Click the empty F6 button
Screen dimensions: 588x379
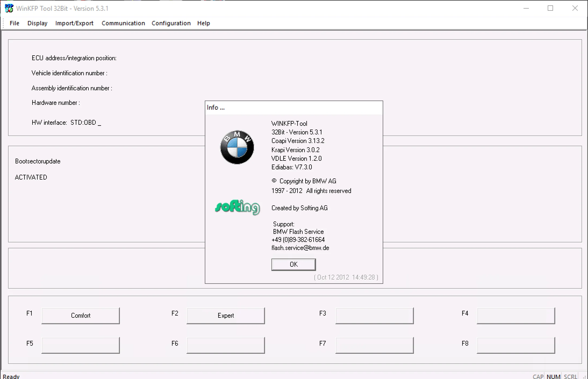pyautogui.click(x=226, y=345)
